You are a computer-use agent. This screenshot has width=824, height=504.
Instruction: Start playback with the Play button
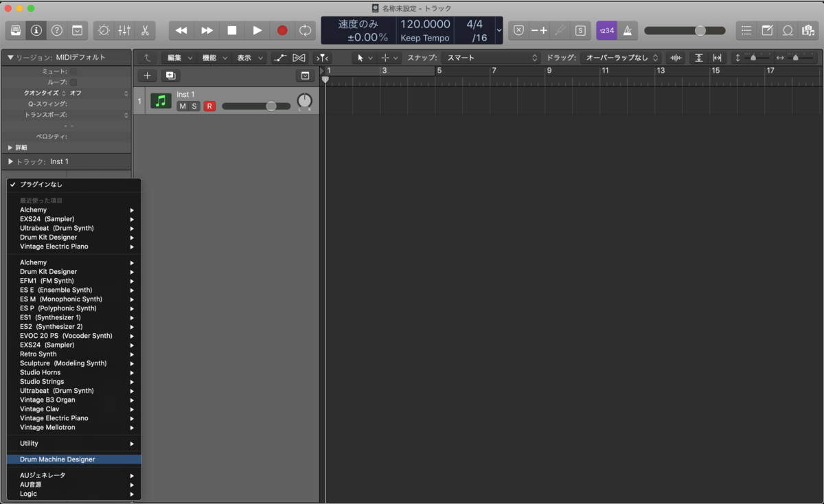point(257,30)
